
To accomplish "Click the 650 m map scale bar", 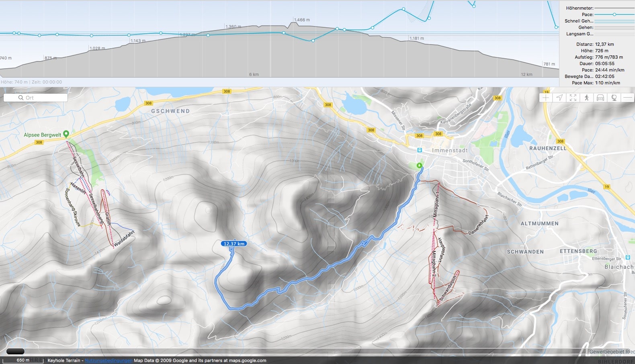I will 23,360.
